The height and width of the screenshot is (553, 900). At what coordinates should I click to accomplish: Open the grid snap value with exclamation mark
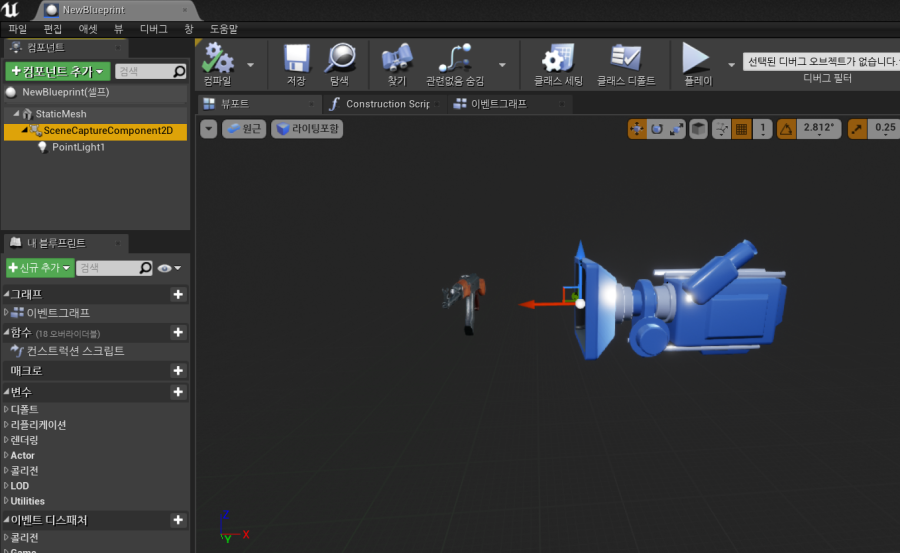[763, 129]
